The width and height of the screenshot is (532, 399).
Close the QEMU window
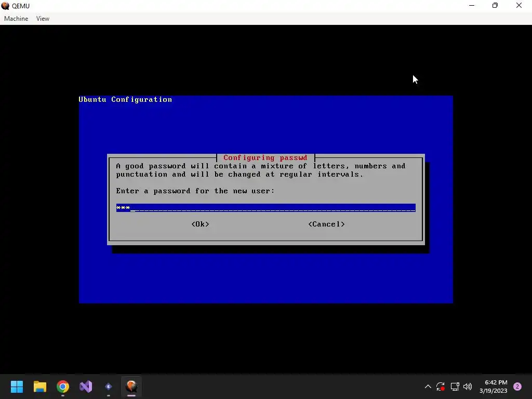[519, 5]
